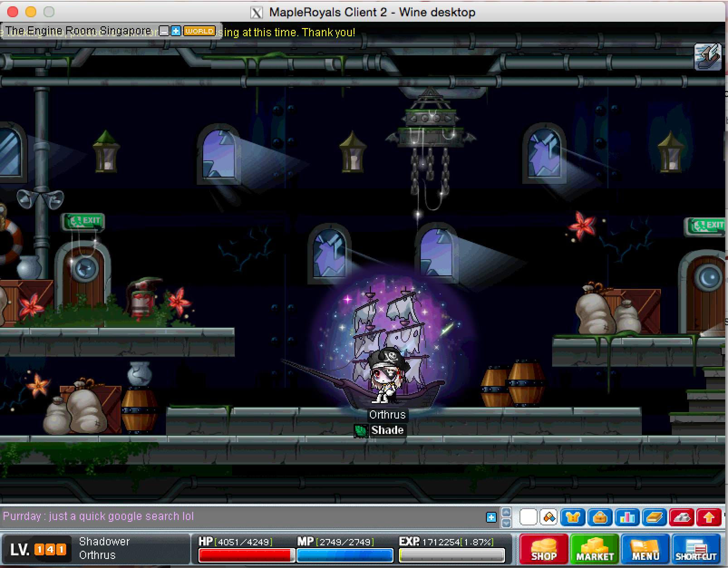The height and width of the screenshot is (568, 728).
Task: Click the battleship buff icon in corner
Action: [708, 57]
